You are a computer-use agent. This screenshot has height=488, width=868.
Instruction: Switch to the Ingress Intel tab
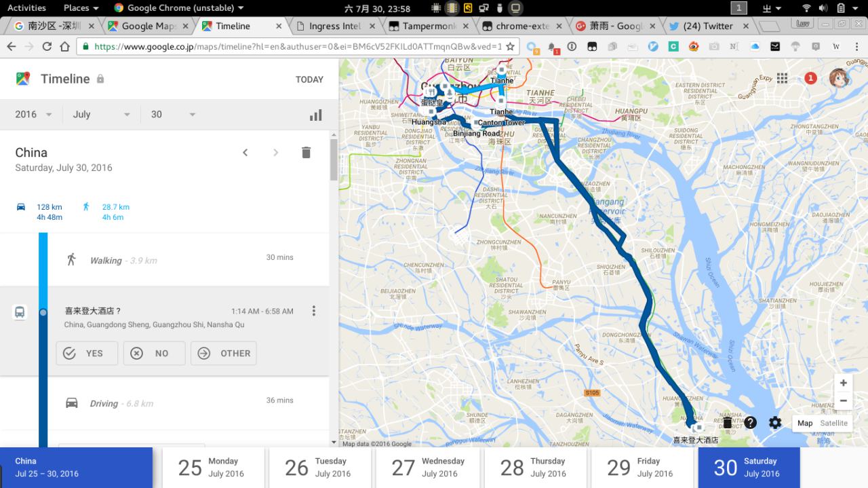pos(335,26)
